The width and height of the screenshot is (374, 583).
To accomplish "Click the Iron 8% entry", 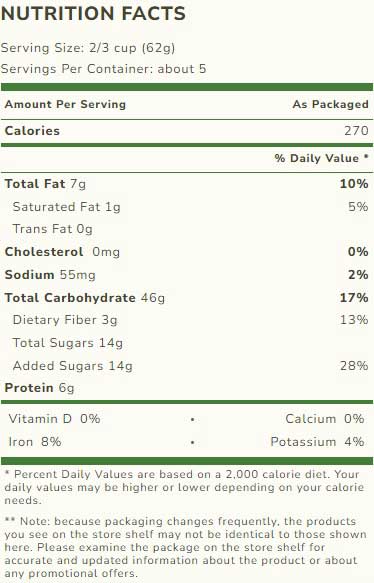I will click(35, 442).
